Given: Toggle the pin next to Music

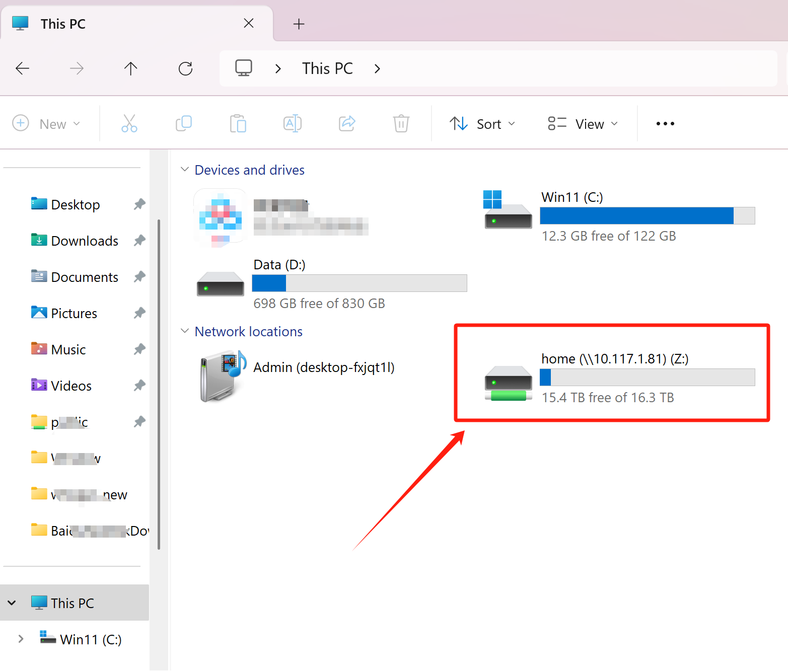Looking at the screenshot, I should click(x=139, y=349).
